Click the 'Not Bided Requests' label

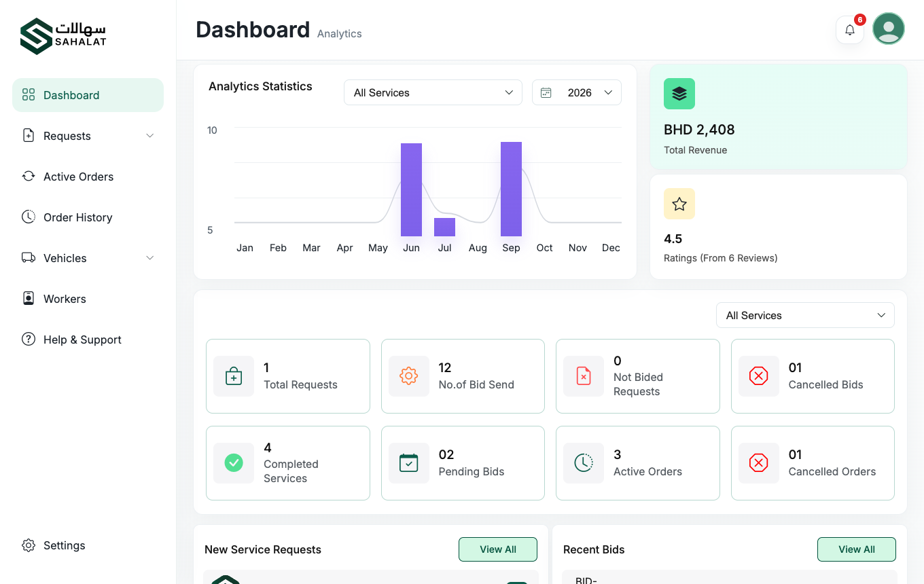pyautogui.click(x=638, y=384)
